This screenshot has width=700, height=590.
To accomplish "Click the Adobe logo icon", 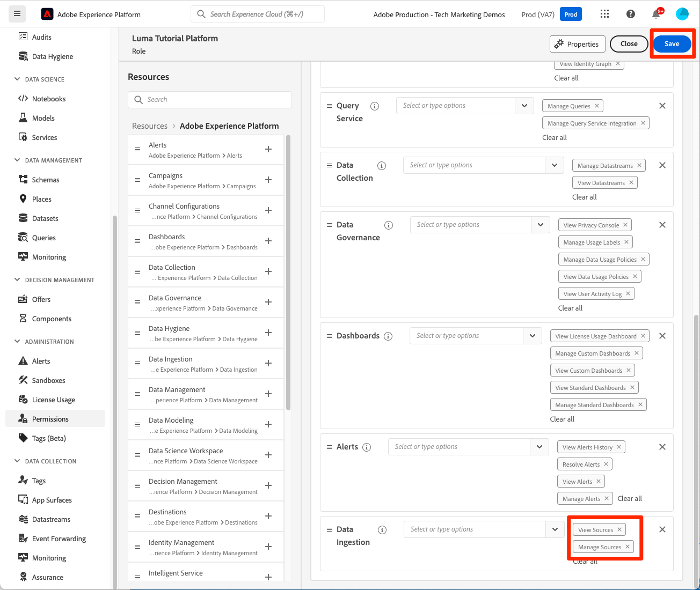I will click(x=47, y=14).
